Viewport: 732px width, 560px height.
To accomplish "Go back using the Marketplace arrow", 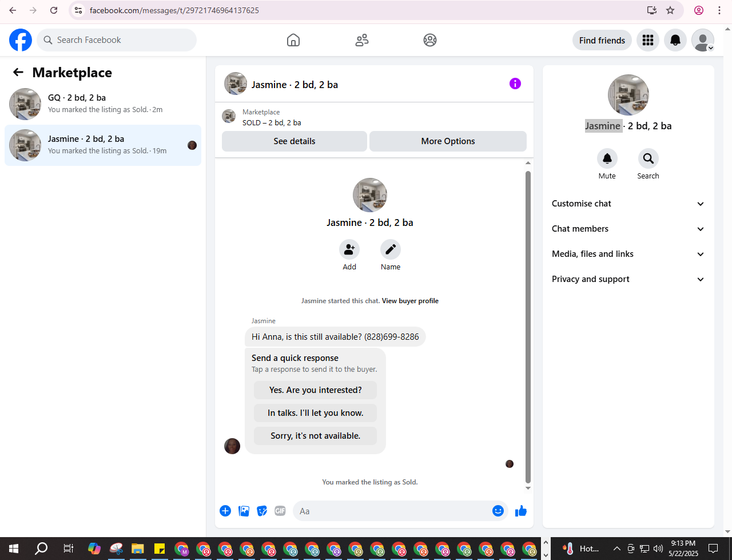I will click(18, 72).
